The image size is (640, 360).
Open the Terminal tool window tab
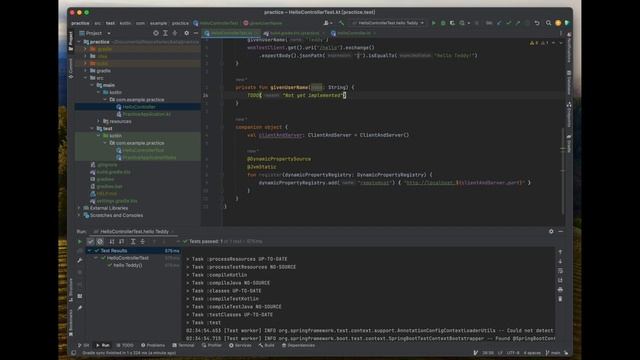(183, 345)
